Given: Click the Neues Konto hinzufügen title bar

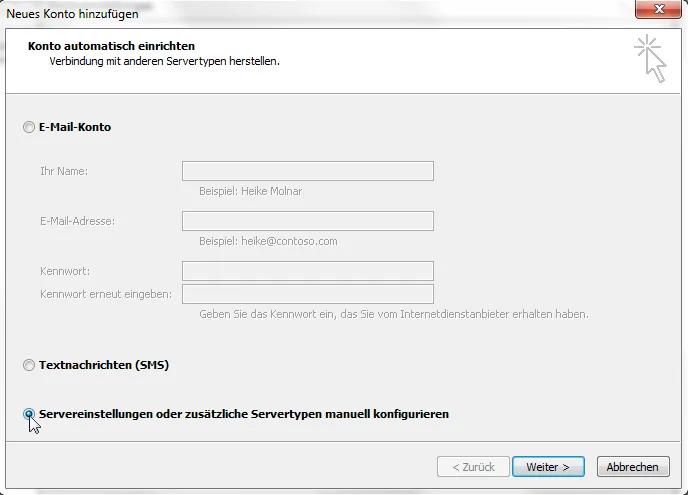Looking at the screenshot, I should [300, 13].
